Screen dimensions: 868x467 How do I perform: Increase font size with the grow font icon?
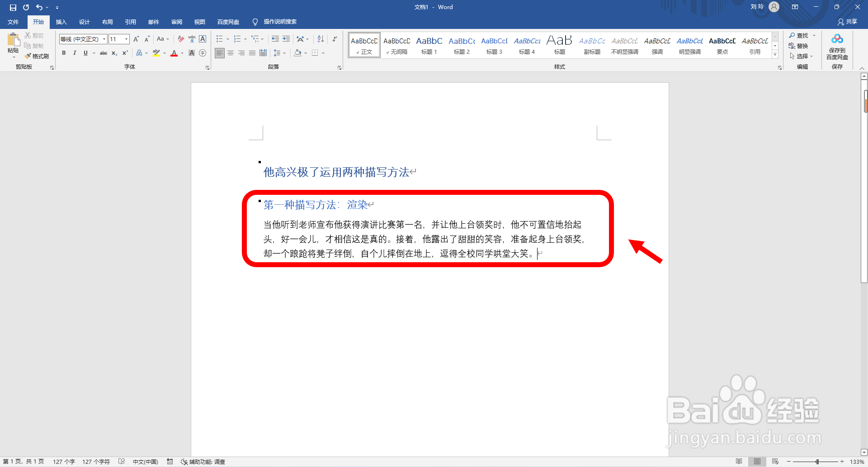coord(136,39)
